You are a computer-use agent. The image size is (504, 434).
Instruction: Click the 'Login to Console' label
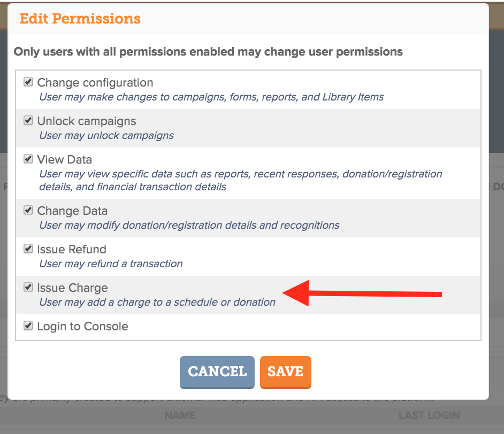click(82, 327)
